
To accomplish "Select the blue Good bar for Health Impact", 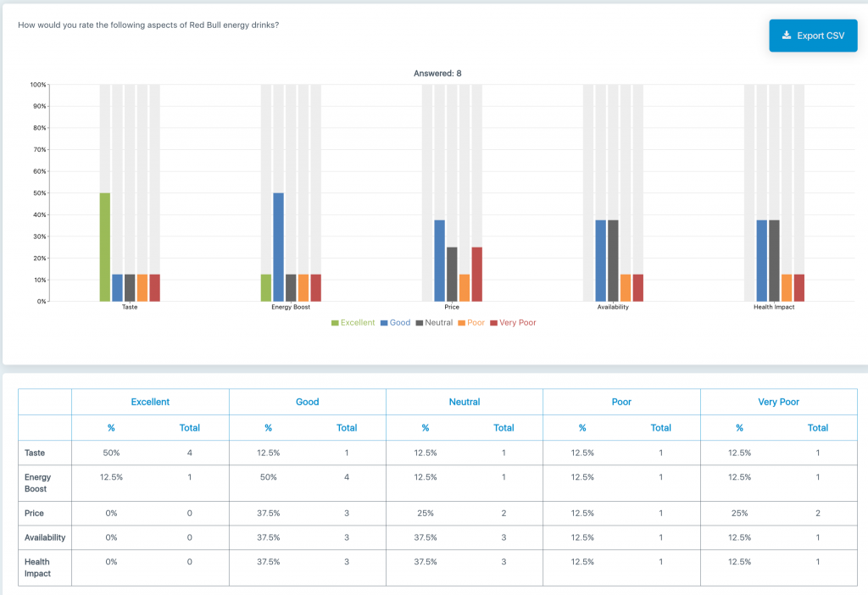I will (x=762, y=261).
